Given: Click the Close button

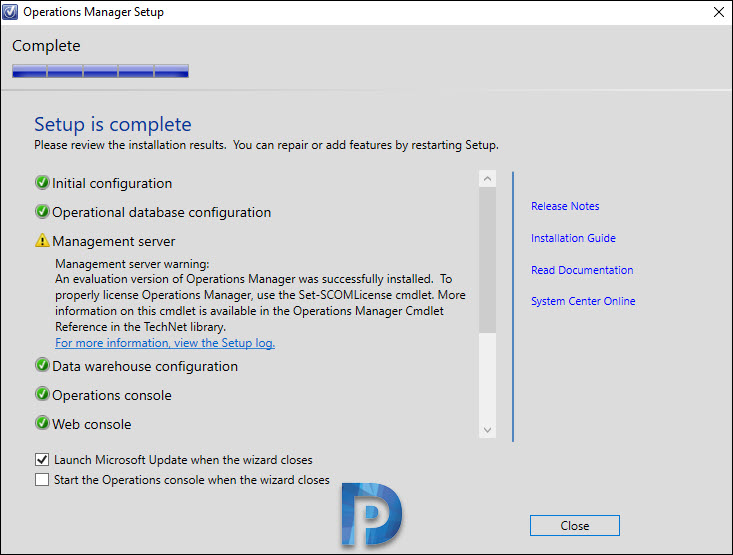Looking at the screenshot, I should click(x=575, y=526).
